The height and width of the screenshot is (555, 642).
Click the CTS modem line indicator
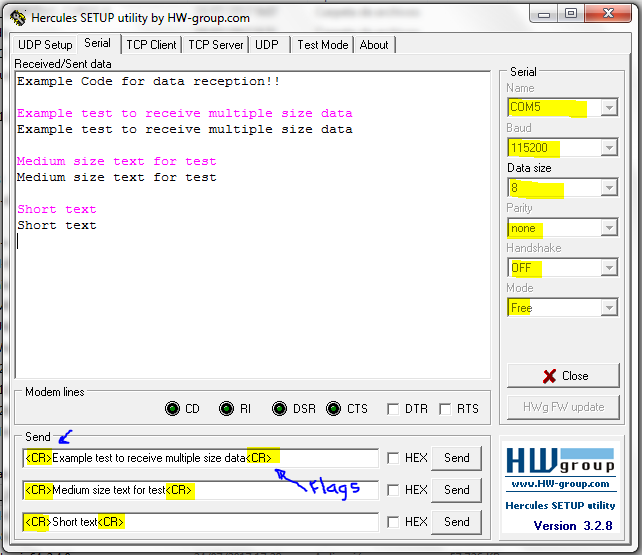(334, 408)
